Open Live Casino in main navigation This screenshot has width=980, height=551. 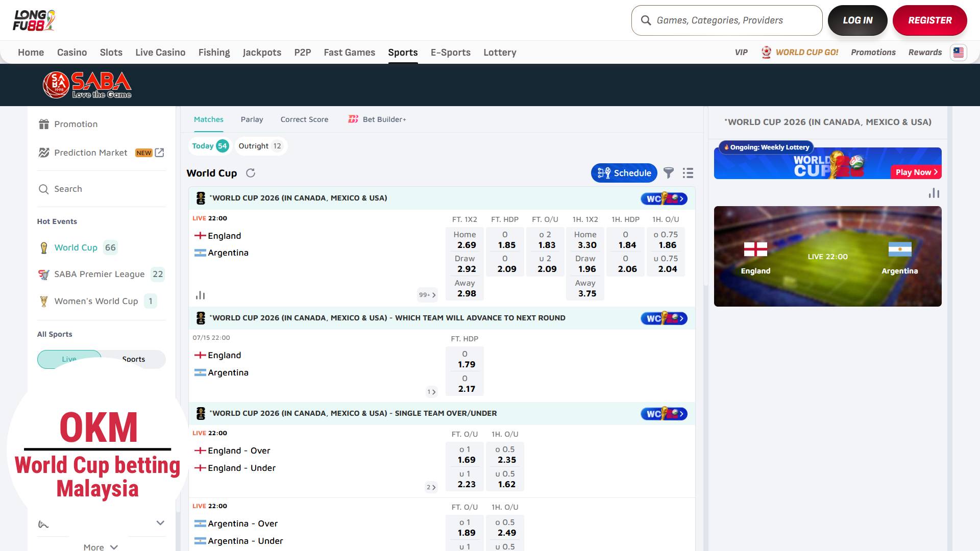click(160, 52)
